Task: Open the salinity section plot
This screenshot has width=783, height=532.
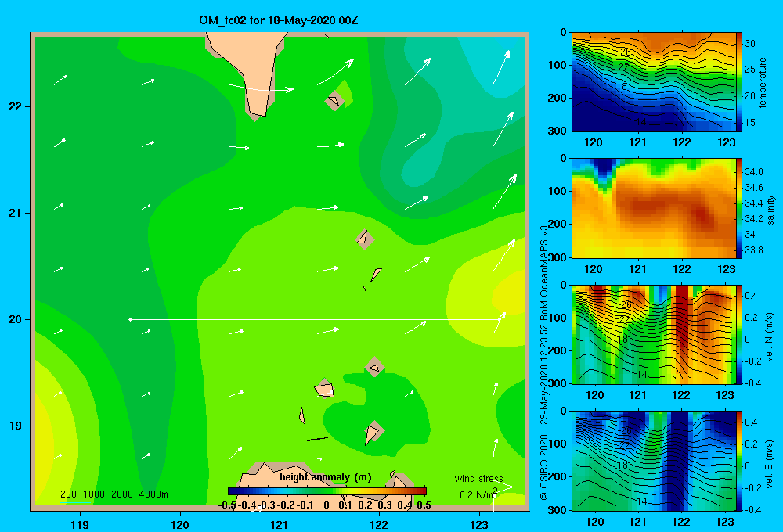Action: [x=654, y=208]
